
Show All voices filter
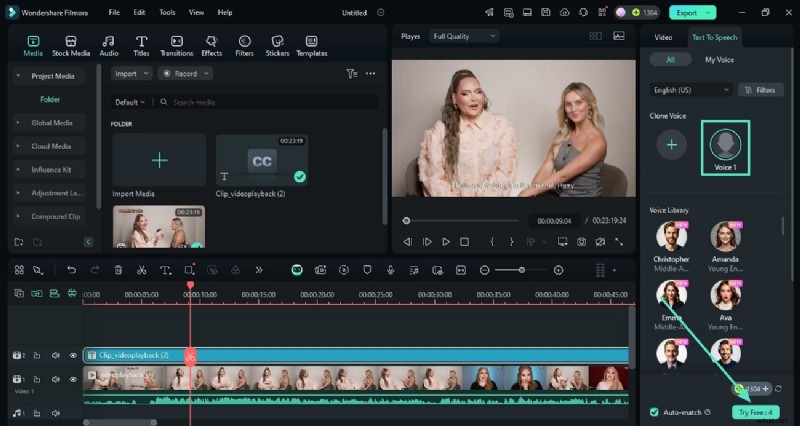pos(670,60)
